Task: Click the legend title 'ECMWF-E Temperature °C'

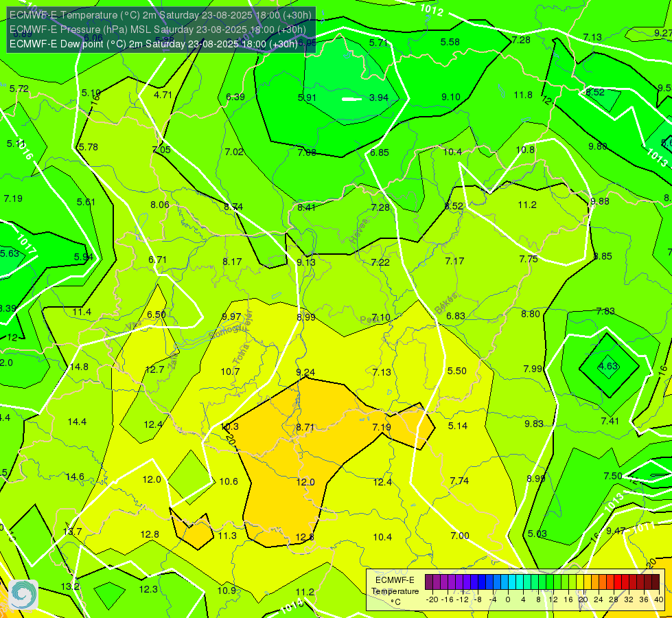Action: [x=395, y=591]
